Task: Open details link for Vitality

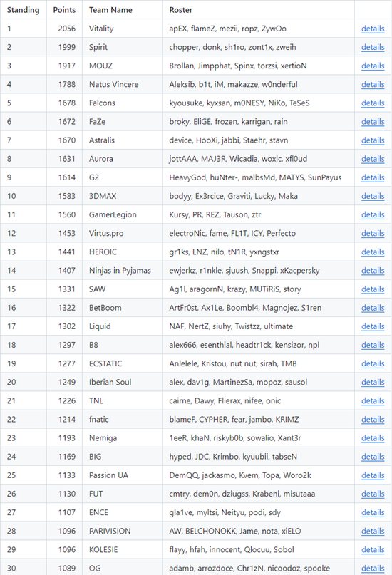Action: 373,29
